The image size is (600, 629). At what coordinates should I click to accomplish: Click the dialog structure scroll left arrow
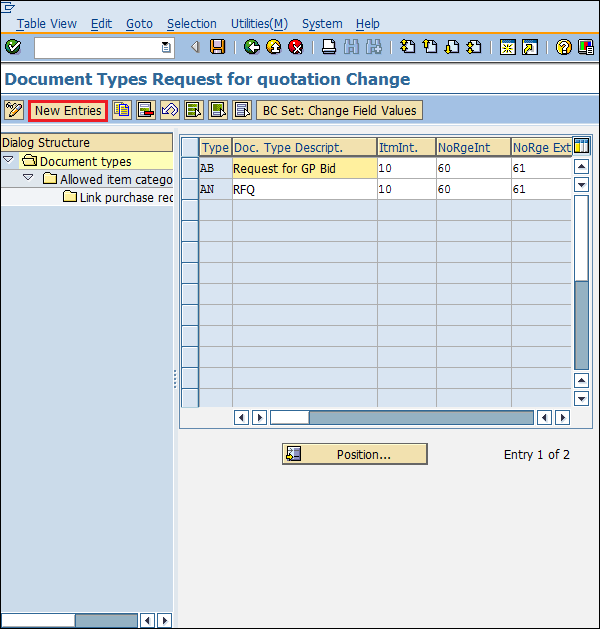(x=147, y=621)
